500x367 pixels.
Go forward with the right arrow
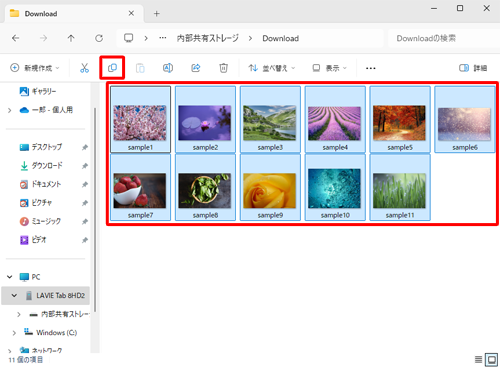point(43,38)
